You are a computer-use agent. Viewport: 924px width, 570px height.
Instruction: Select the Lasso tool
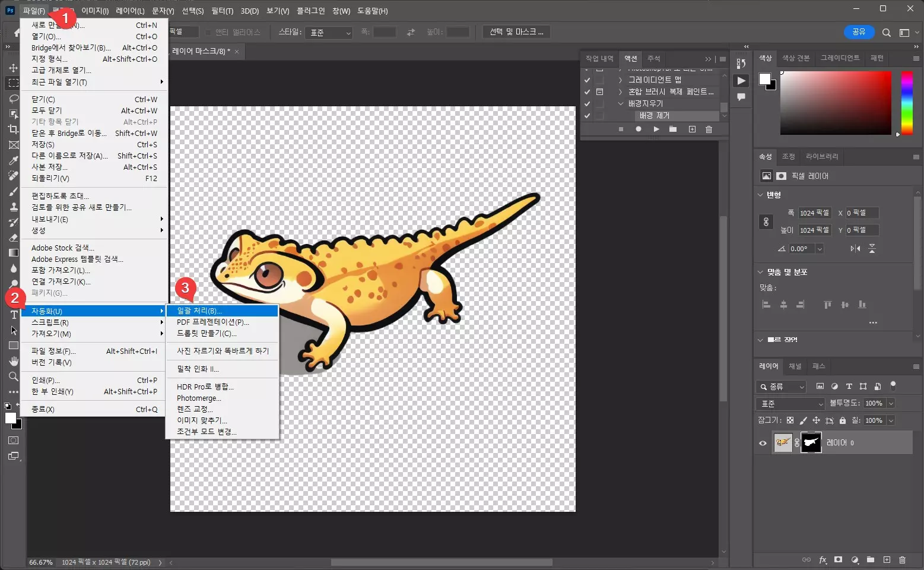(13, 99)
